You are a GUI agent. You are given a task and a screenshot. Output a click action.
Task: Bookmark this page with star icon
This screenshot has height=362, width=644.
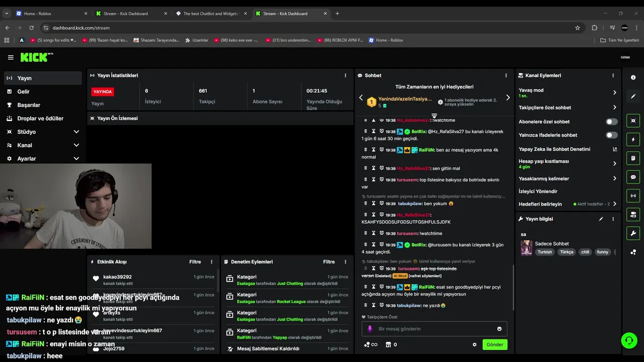pyautogui.click(x=577, y=28)
